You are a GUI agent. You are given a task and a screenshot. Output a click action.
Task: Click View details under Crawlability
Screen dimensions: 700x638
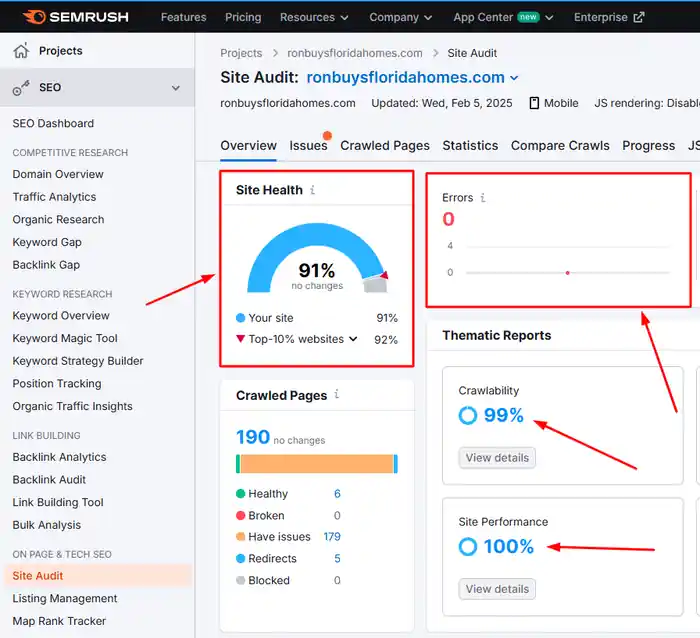click(x=497, y=458)
